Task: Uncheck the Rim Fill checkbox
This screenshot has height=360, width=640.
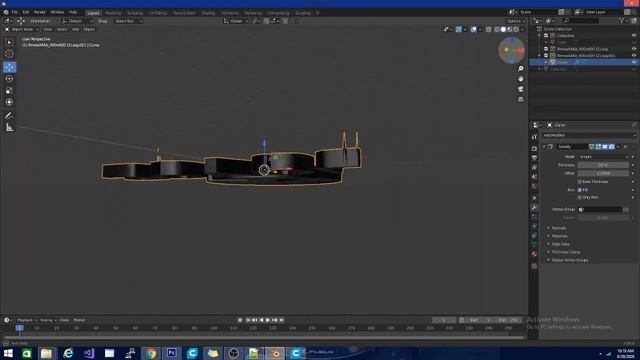Action: 580,190
